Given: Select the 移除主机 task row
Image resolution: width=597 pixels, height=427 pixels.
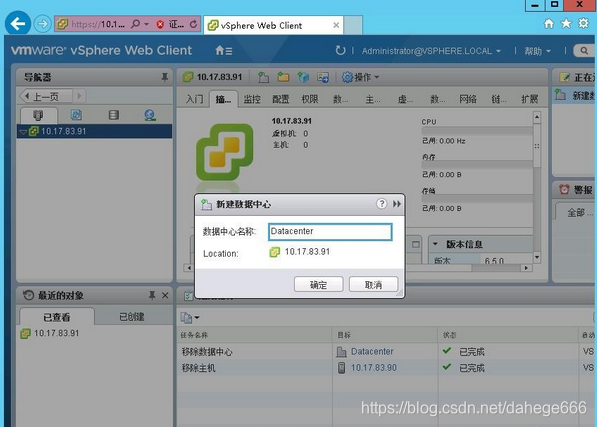Looking at the screenshot, I should 386,368.
